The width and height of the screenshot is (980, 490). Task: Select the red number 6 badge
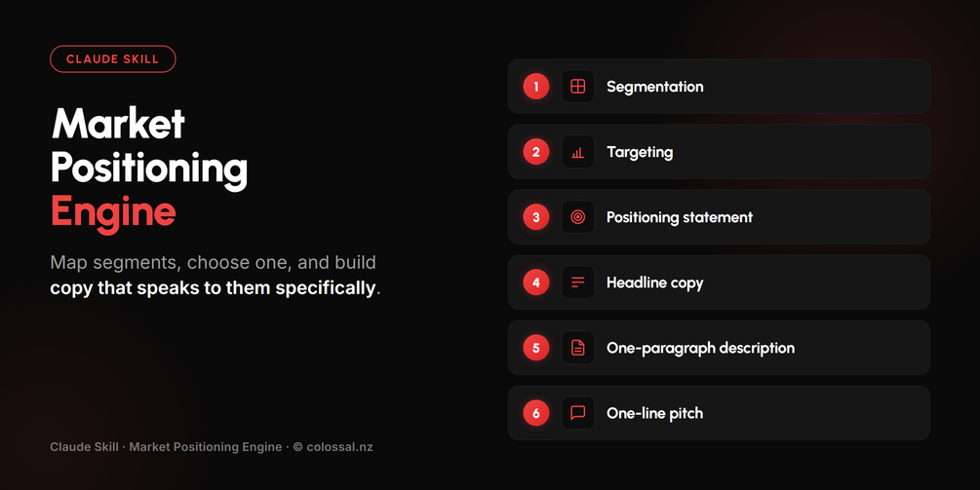pyautogui.click(x=535, y=413)
